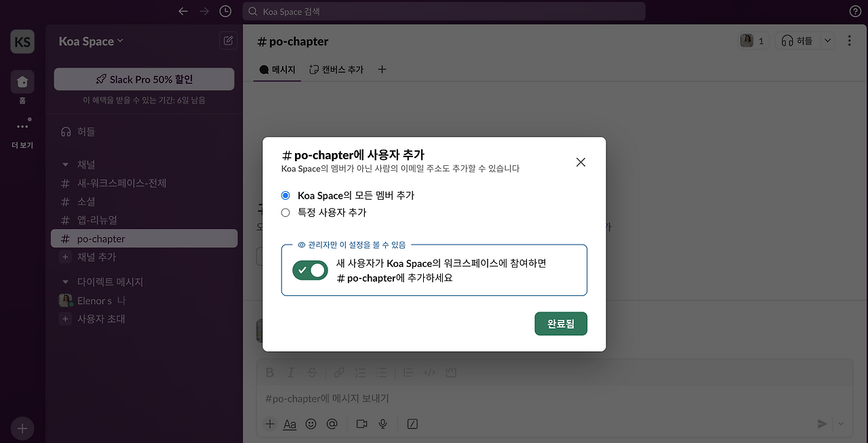Open a new message with the compose pencil icon

pyautogui.click(x=228, y=41)
